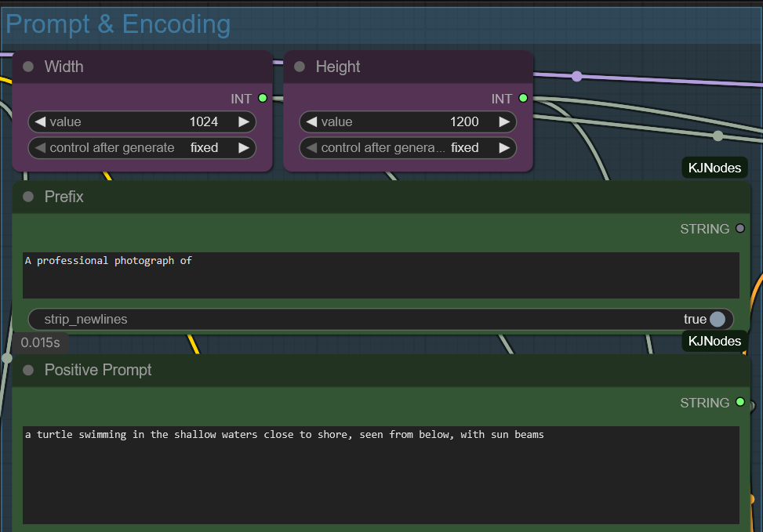Toggle the strip_newlines switch

717,320
